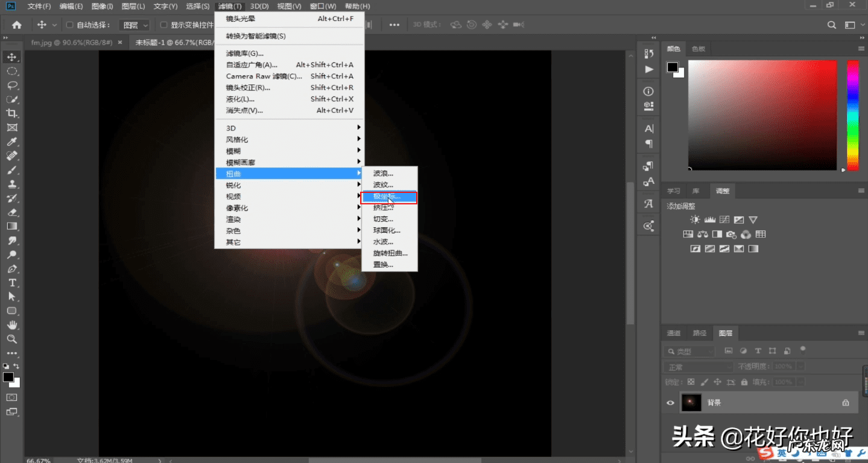Select the Crop tool
Image resolution: width=868 pixels, height=463 pixels.
[12, 113]
